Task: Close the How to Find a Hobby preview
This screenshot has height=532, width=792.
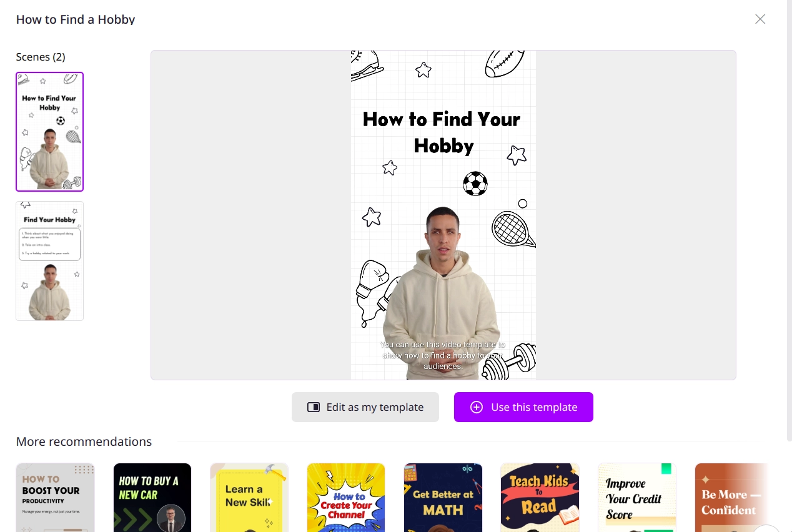Action: tap(760, 19)
